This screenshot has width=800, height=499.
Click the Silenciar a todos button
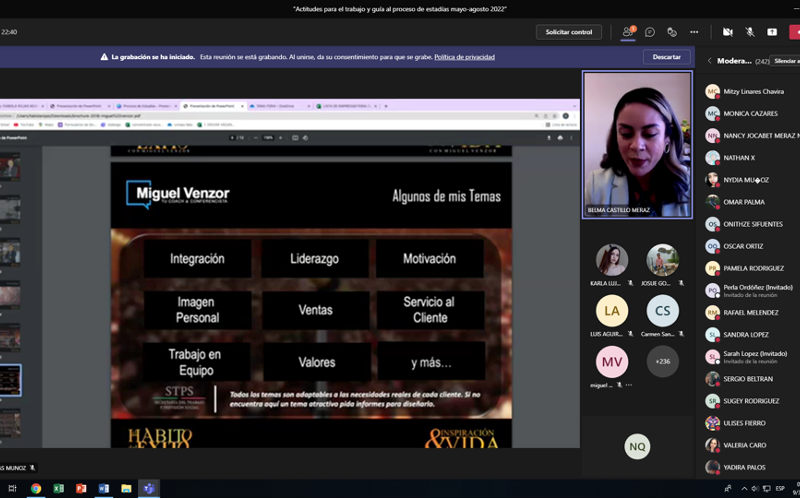(785, 61)
